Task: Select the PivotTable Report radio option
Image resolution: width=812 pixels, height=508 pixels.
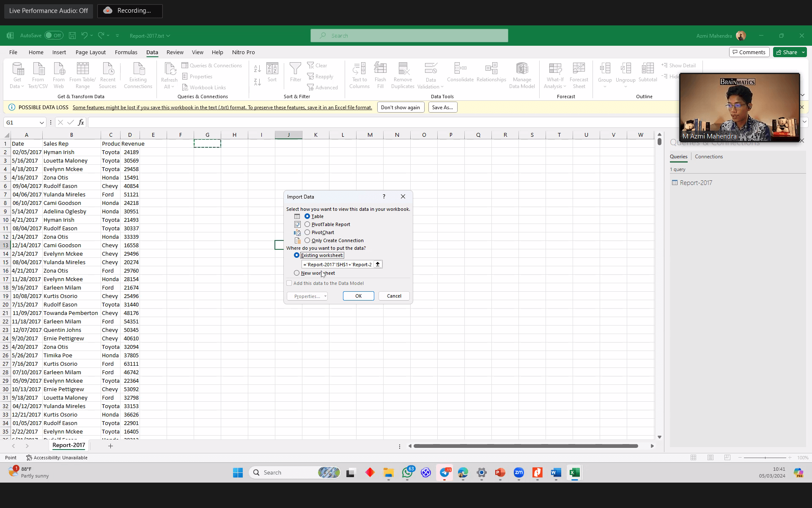Action: tap(307, 224)
